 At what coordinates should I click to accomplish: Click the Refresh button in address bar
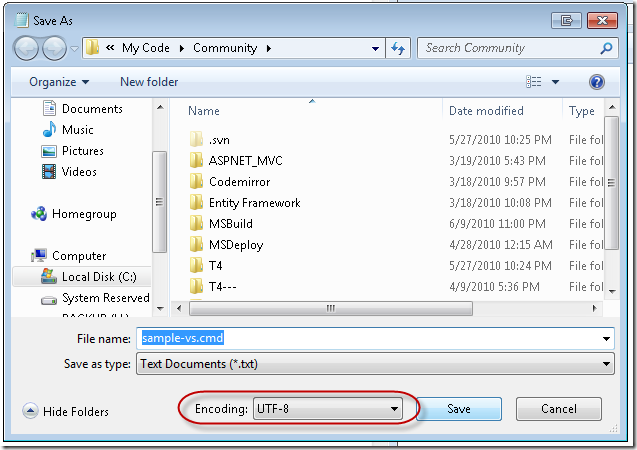(x=398, y=48)
